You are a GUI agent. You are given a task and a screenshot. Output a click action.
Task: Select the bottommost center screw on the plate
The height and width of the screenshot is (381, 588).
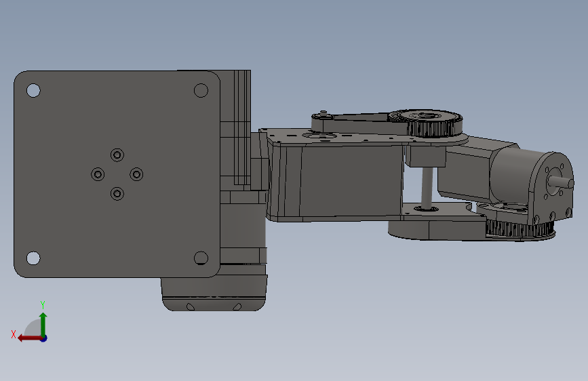point(117,193)
